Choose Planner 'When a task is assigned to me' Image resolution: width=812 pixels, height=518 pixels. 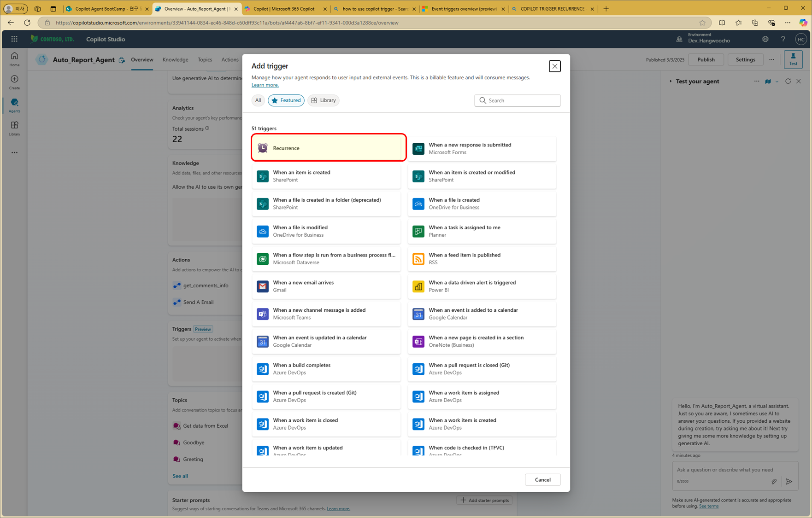pyautogui.click(x=482, y=231)
